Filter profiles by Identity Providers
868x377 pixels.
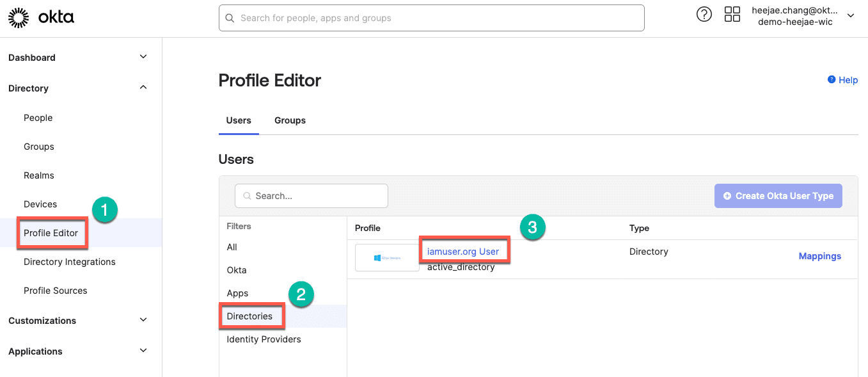pos(264,339)
